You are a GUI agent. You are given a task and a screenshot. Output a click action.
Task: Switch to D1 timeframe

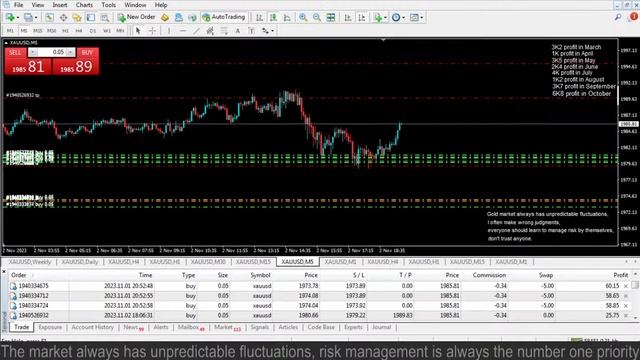[x=93, y=31]
